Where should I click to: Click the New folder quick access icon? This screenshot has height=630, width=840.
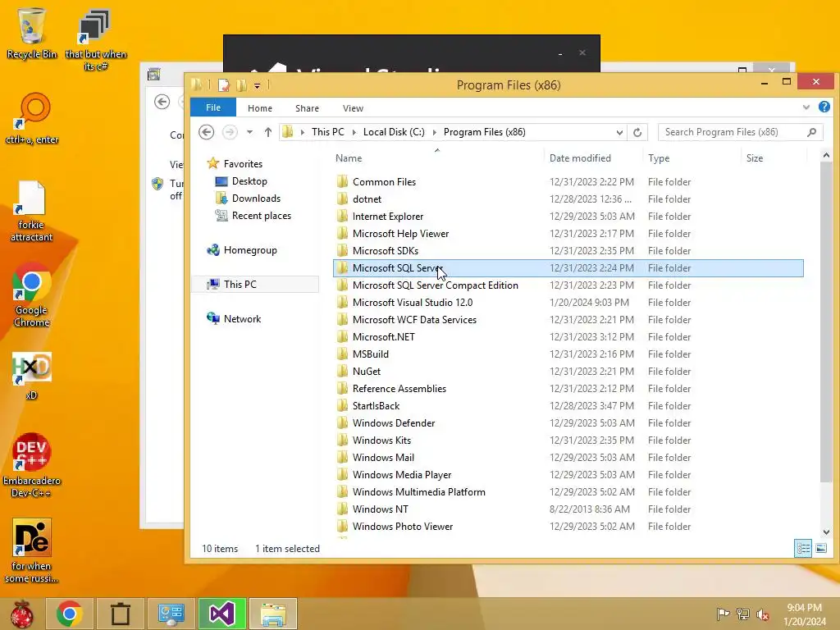(242, 85)
